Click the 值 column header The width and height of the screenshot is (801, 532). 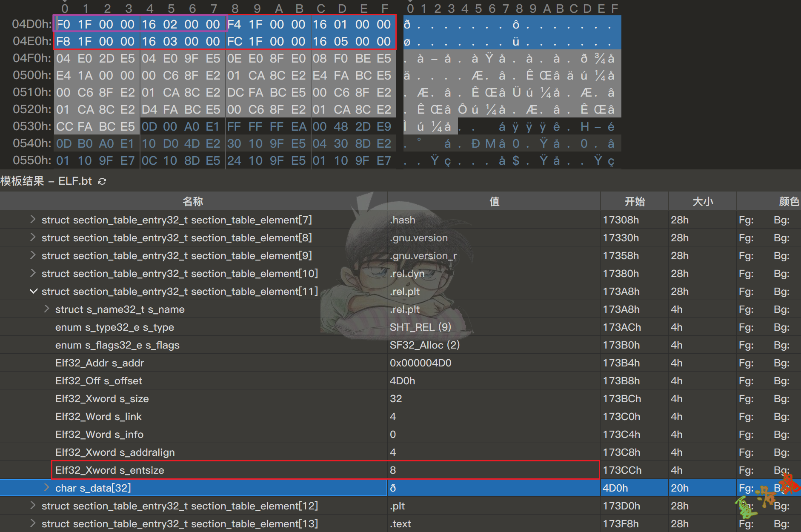pyautogui.click(x=494, y=201)
